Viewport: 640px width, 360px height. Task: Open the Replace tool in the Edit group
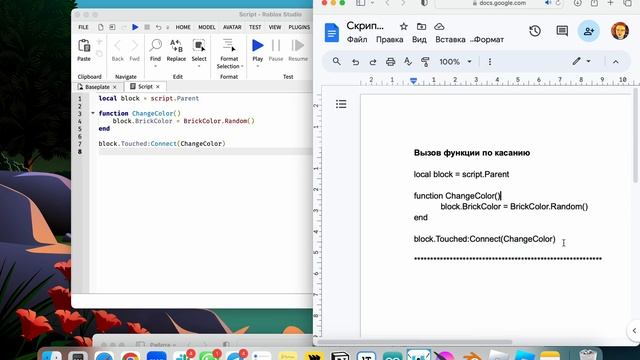pos(176,46)
